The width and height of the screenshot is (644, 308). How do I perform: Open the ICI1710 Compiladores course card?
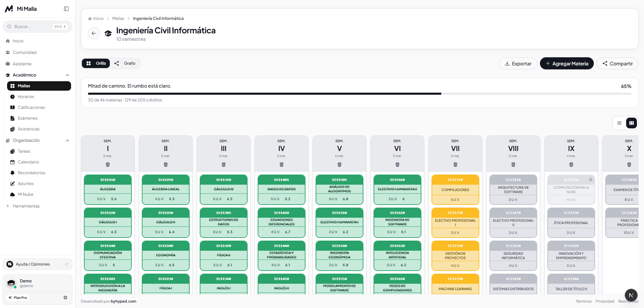[x=455, y=190]
